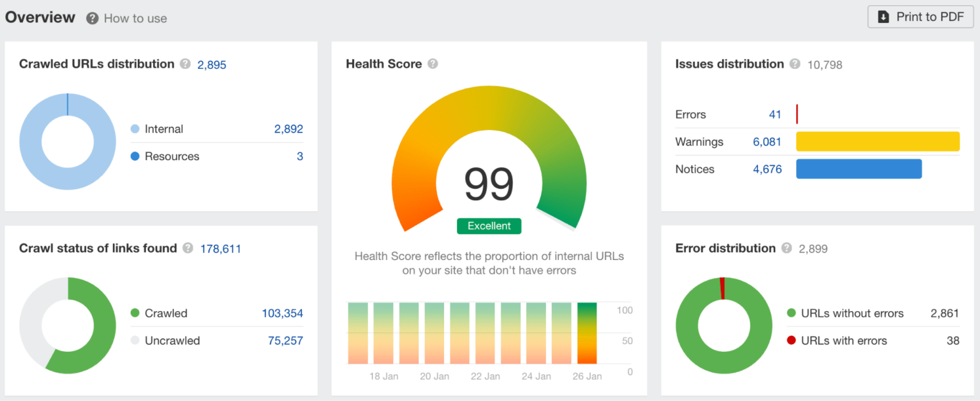Click the yellow Warnings bar
The height and width of the screenshot is (401, 980).
click(877, 142)
